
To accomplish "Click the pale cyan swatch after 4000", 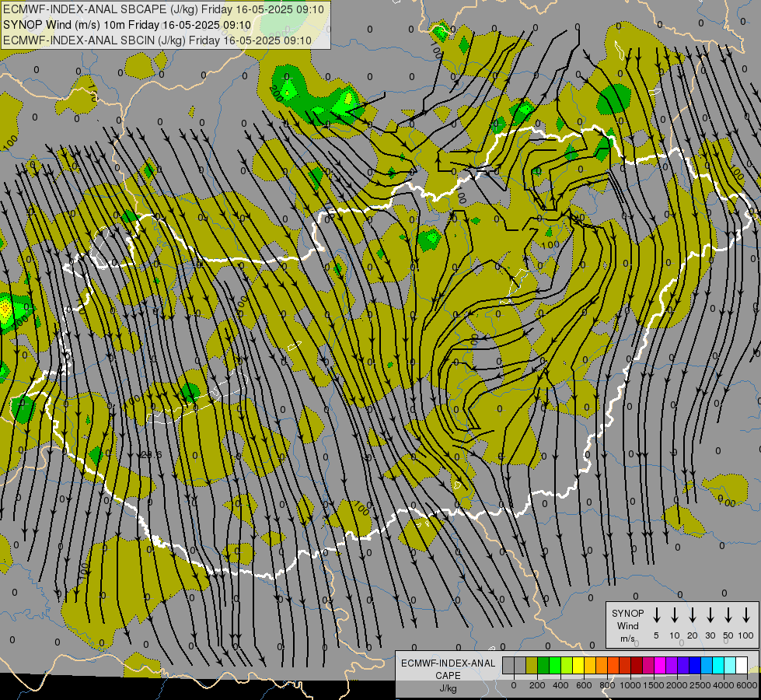I will point(729,665).
